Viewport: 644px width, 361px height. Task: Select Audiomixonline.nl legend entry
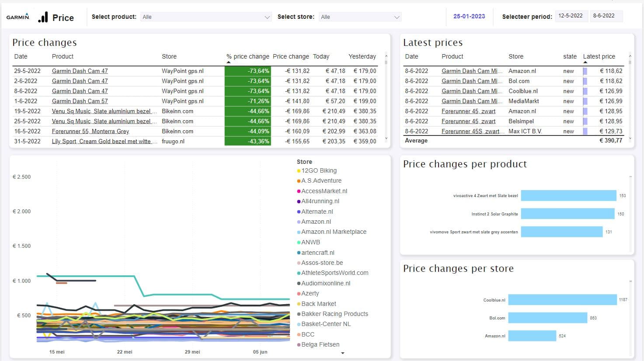click(324, 283)
